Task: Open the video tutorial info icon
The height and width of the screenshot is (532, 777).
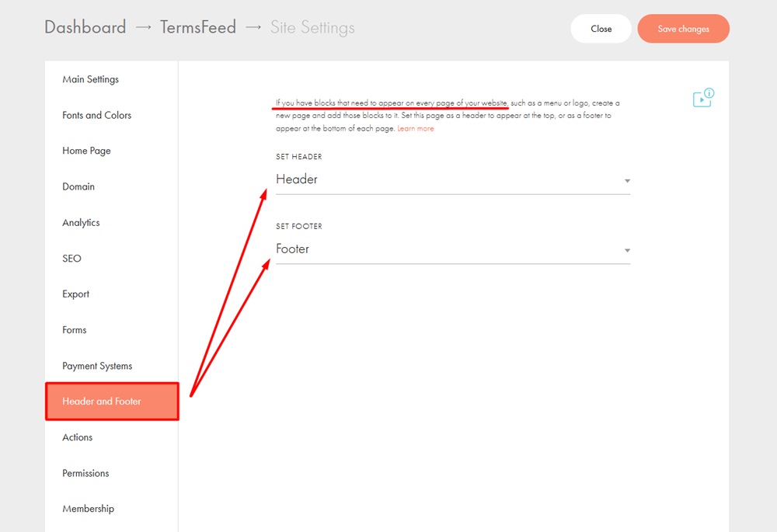Action: (x=703, y=98)
